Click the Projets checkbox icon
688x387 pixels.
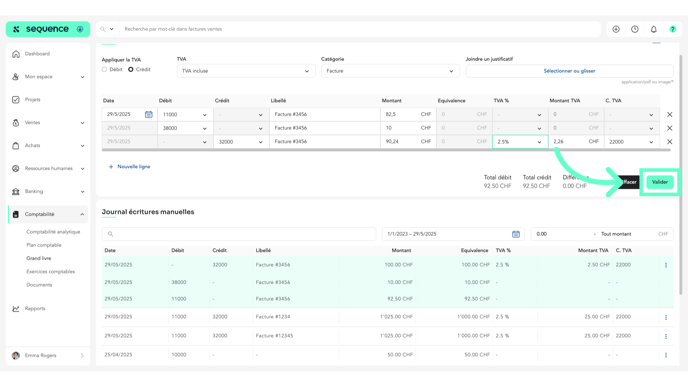[16, 100]
